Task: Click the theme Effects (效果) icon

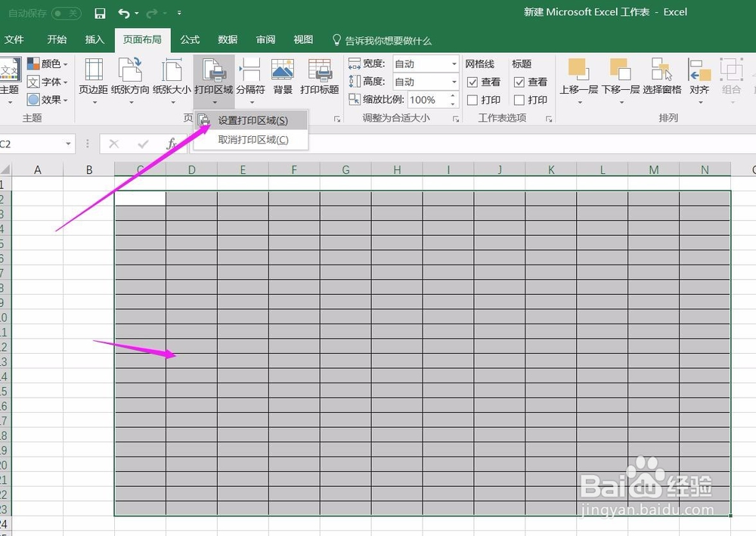Action: point(33,100)
